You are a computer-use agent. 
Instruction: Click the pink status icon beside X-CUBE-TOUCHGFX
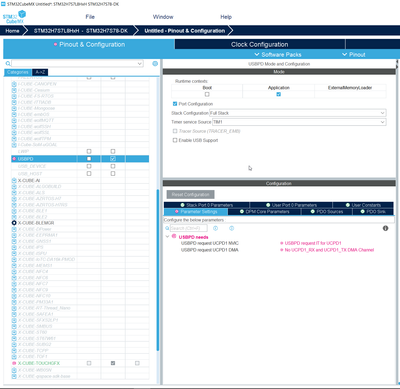(14, 363)
